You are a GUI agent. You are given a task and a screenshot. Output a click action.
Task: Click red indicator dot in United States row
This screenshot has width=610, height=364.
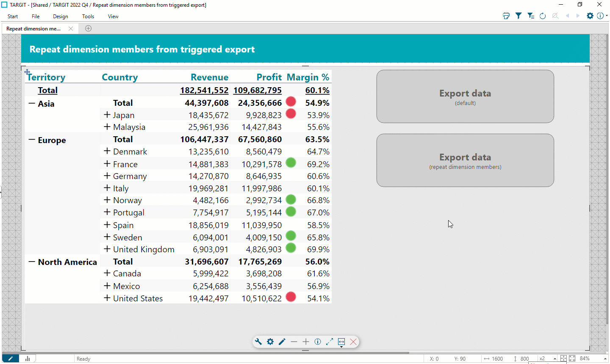291,297
